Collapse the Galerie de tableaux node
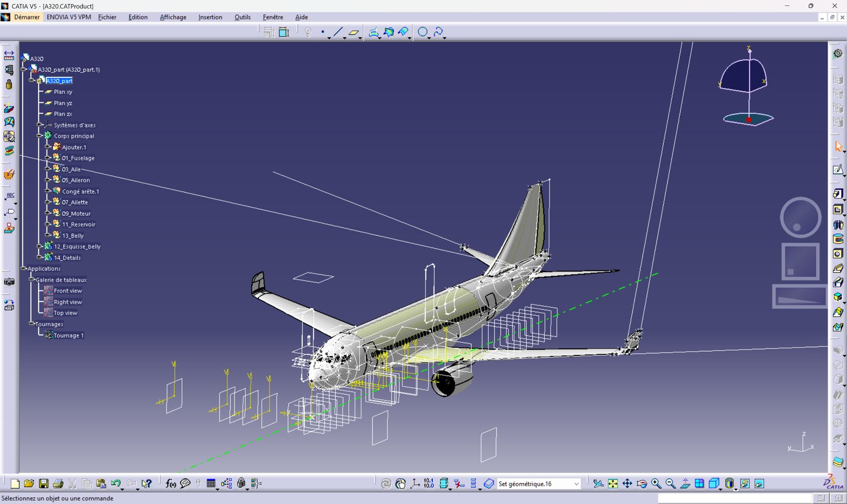The image size is (847, 504). tap(31, 280)
